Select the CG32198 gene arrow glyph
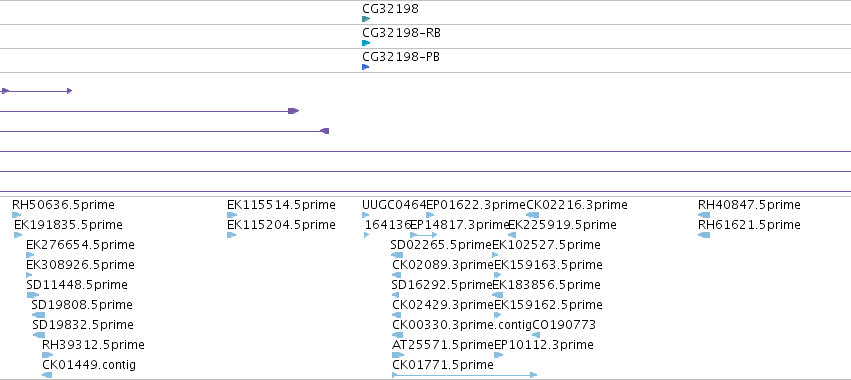This screenshot has width=851, height=380. [x=366, y=19]
